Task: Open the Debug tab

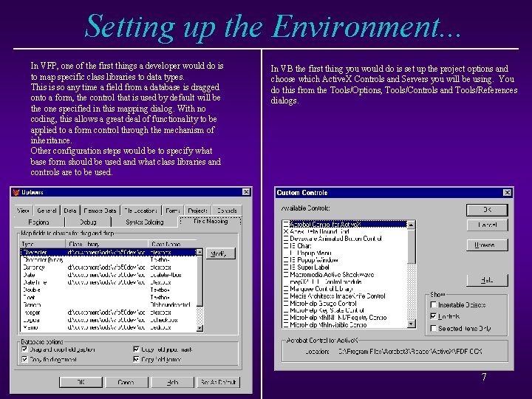Action: (88, 222)
